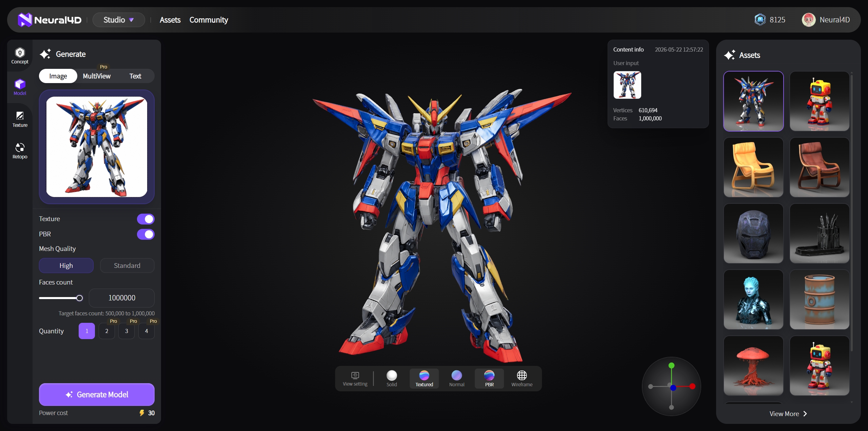Select the yellow chair asset
The image size is (868, 431).
[x=753, y=167]
